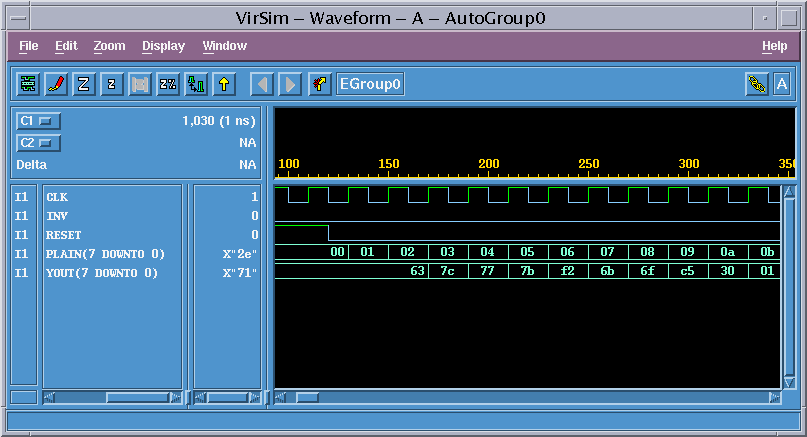Image resolution: width=807 pixels, height=437 pixels.
Task: Click the green waveform edge-arrows icon
Action: tap(196, 84)
